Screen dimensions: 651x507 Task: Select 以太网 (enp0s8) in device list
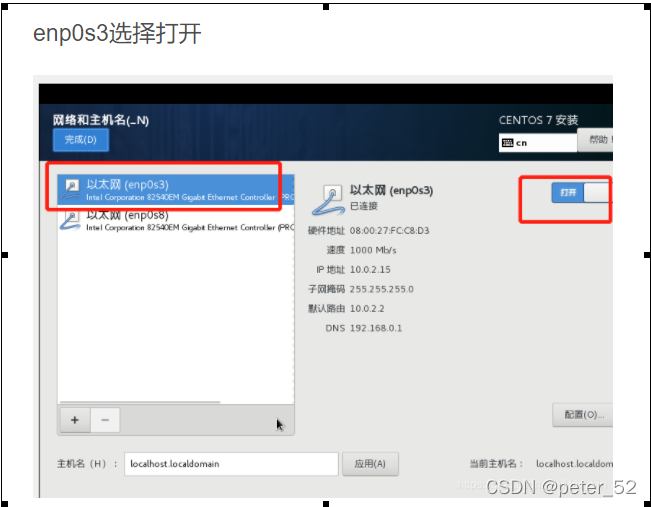point(176,220)
